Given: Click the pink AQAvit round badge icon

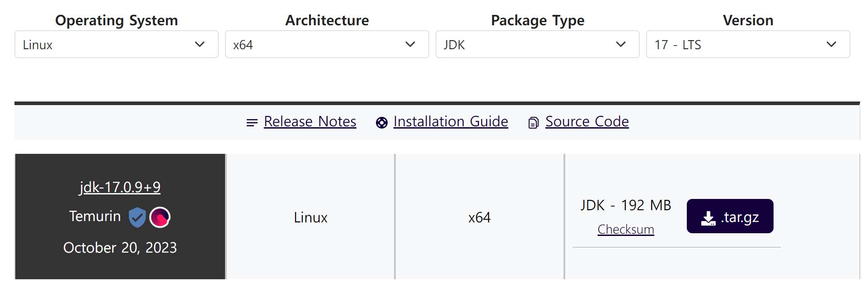Looking at the screenshot, I should coord(160,217).
